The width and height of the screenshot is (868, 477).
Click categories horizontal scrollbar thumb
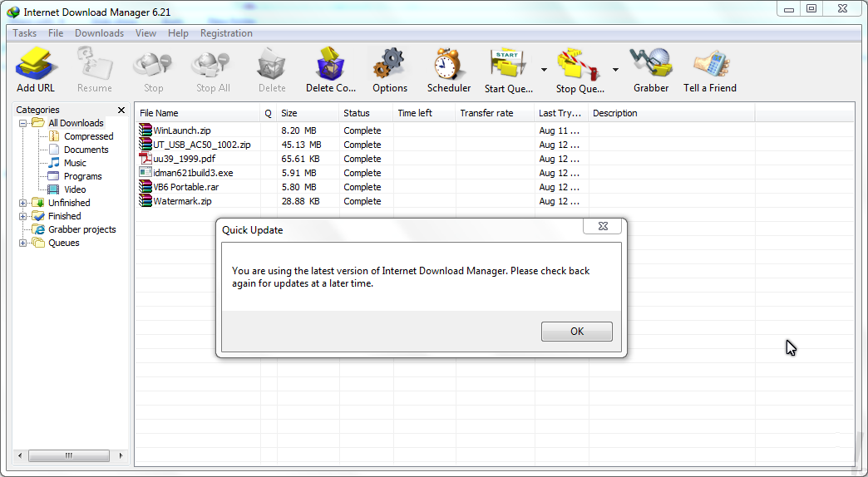coord(69,456)
